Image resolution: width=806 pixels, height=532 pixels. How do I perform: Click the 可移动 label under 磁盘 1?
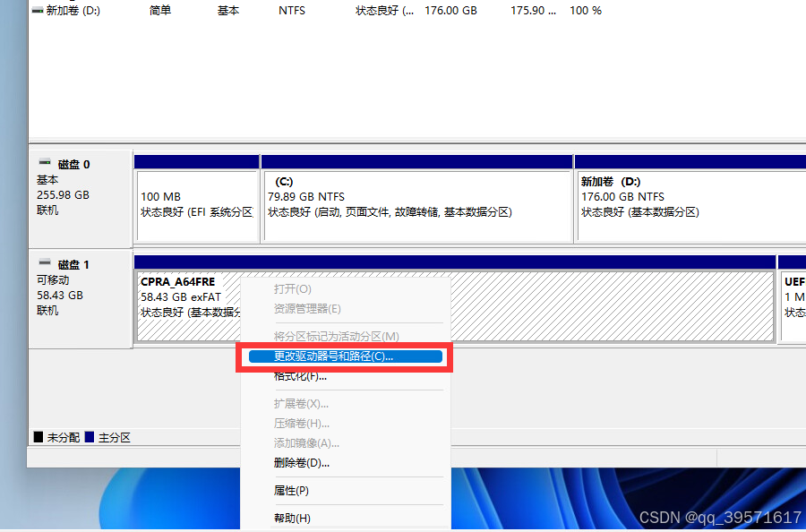tap(53, 280)
